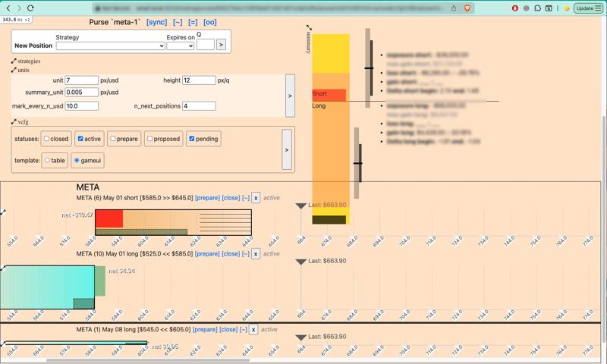Click [~] on META (6) short position
This screenshot has width=607, height=364.
point(246,198)
